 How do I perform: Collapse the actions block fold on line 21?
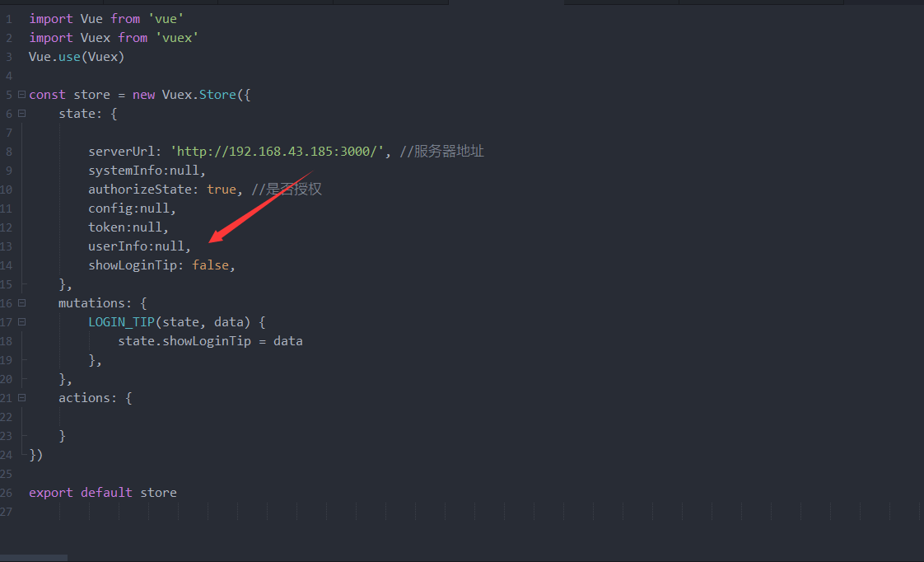[21, 397]
